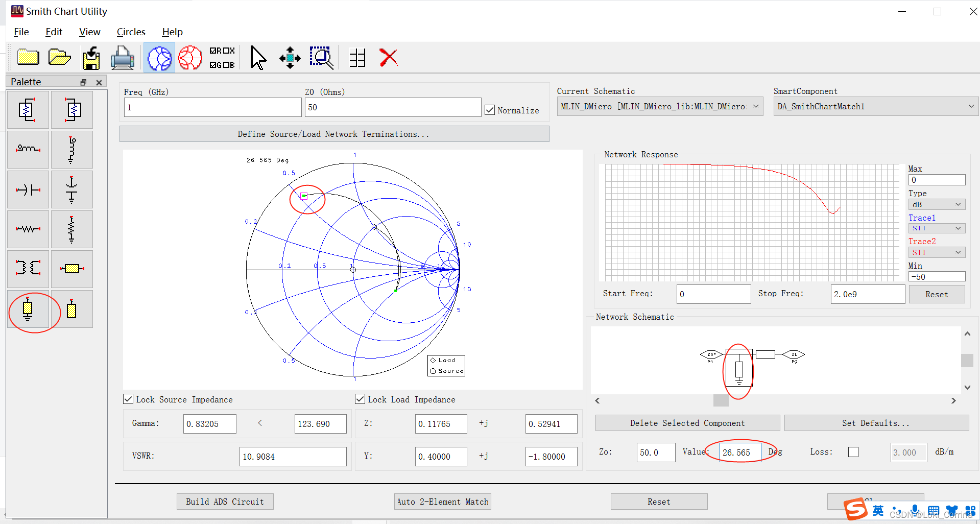
Task: Open the File menu
Action: [21, 32]
